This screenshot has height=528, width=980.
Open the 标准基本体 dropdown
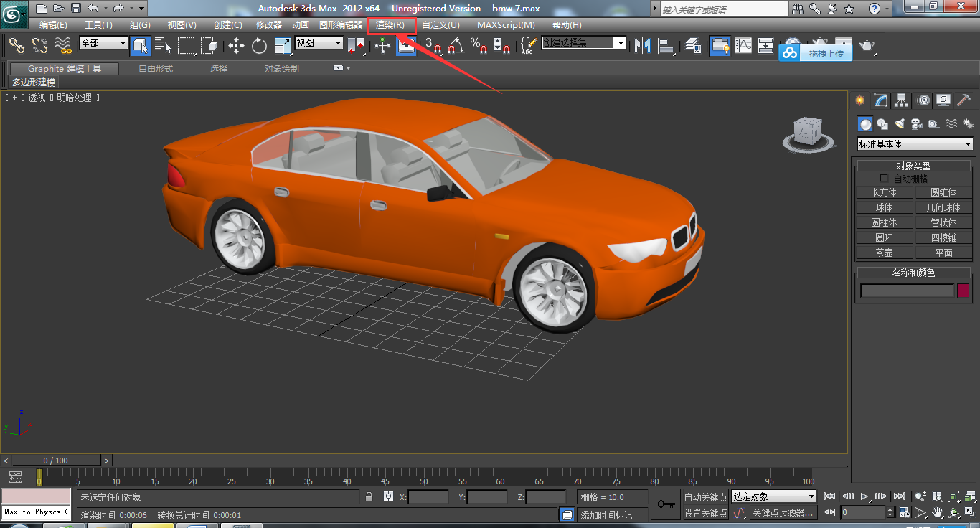click(915, 144)
